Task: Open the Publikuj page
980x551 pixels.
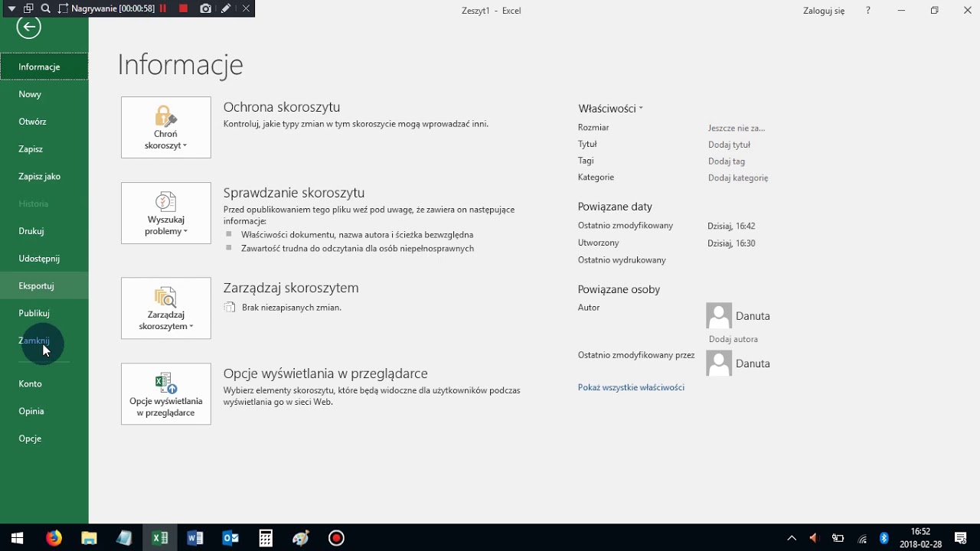Action: coord(44,313)
